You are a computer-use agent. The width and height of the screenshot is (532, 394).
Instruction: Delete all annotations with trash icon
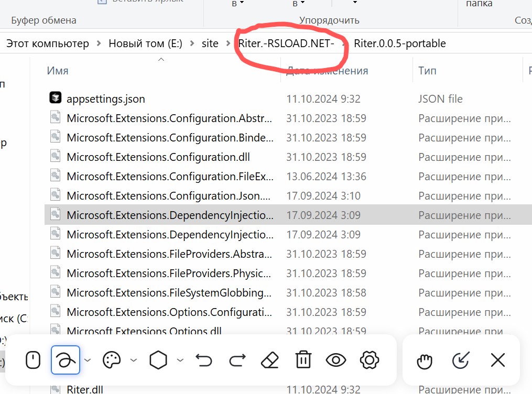303,360
